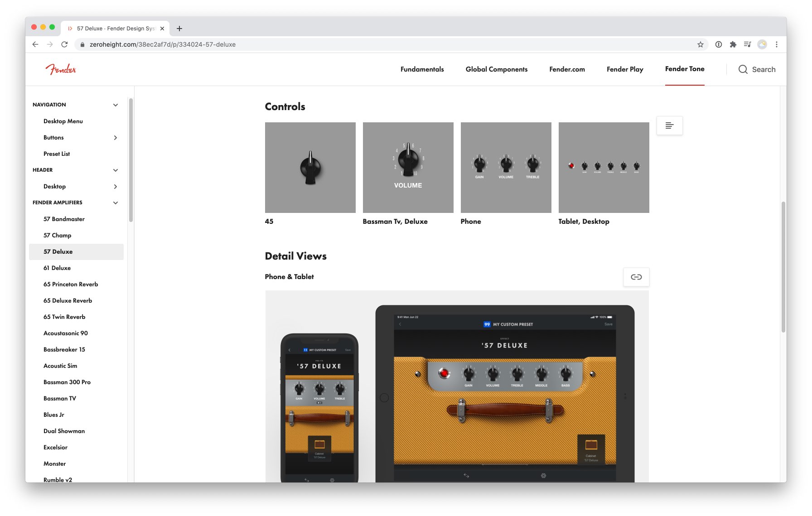This screenshot has width=812, height=516.
Task: Open Blues Jr page
Action: 54,415
